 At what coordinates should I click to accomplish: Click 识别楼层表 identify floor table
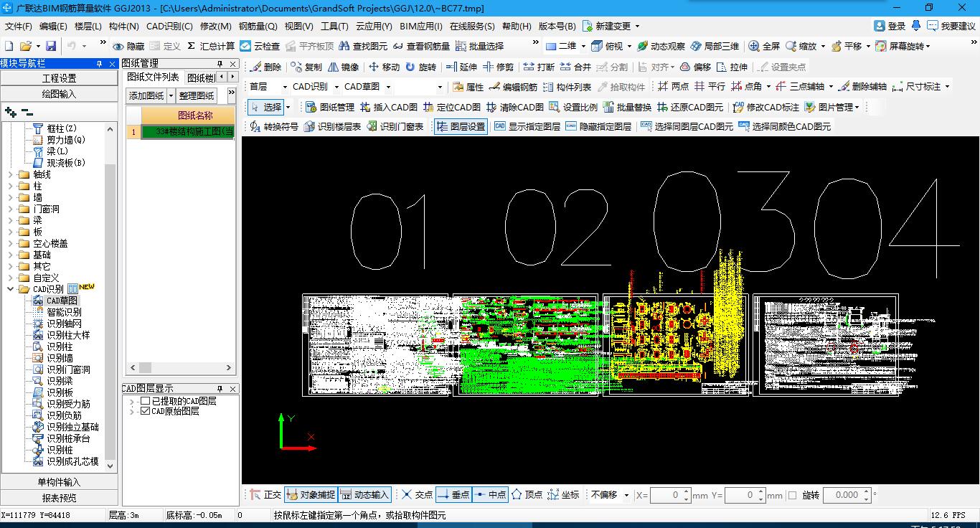pos(332,126)
